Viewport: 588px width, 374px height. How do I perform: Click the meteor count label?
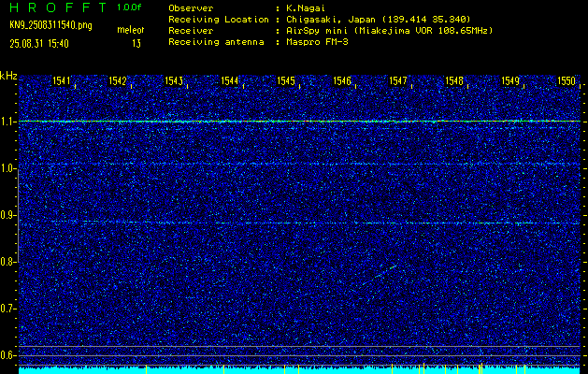130,30
